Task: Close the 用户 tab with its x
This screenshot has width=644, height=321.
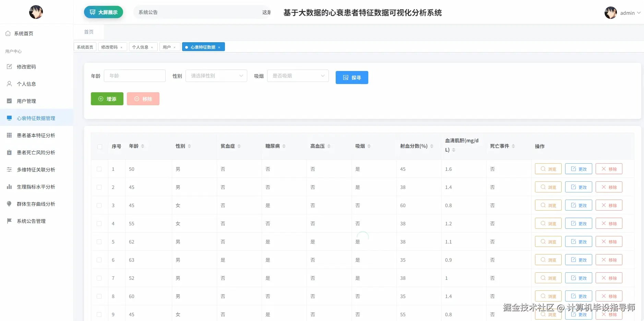Action: (175, 47)
